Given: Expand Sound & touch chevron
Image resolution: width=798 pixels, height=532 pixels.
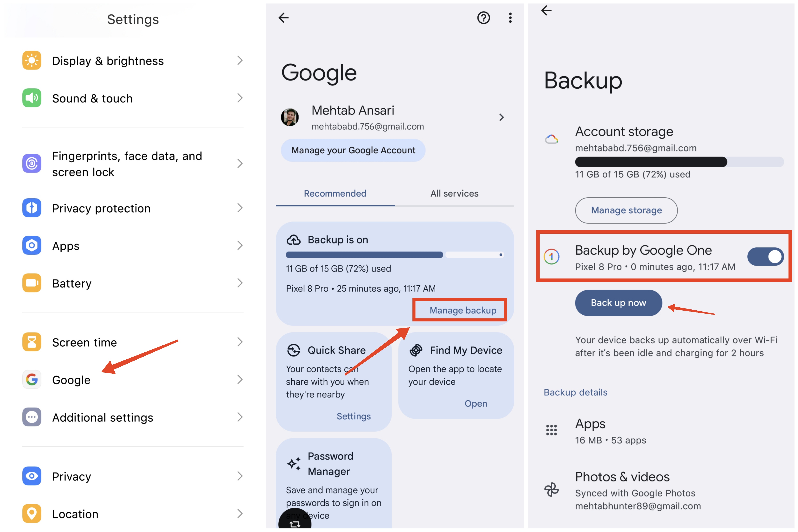Looking at the screenshot, I should click(x=240, y=98).
